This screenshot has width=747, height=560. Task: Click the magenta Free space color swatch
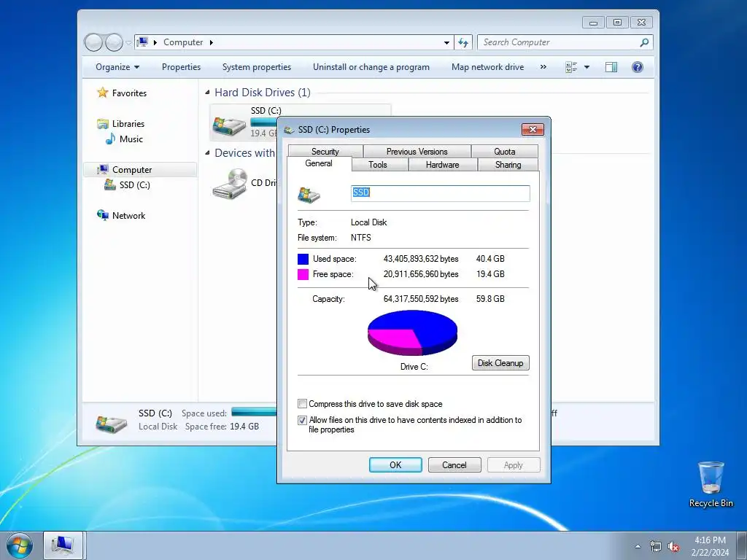[303, 274]
